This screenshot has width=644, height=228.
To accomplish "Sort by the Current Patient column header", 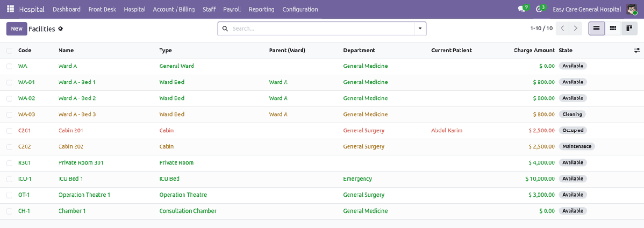I will [452, 50].
